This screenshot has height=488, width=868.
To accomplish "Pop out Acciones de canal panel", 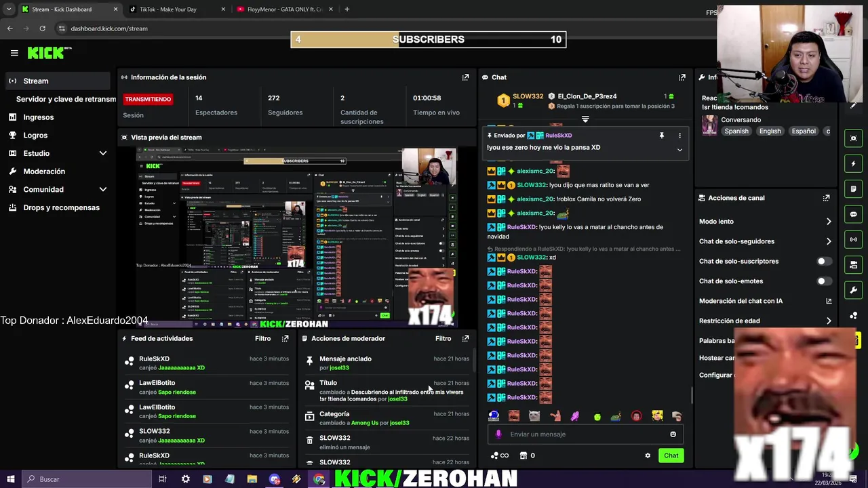I will coord(826,198).
